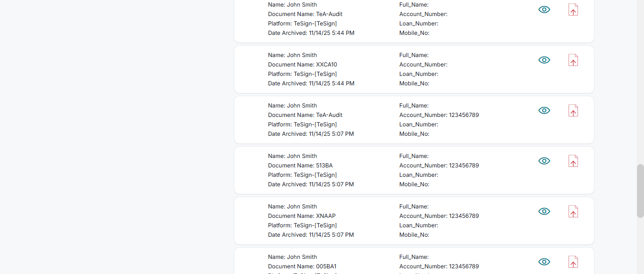
Task: Select the XXCA10 document name text
Action: click(x=326, y=65)
